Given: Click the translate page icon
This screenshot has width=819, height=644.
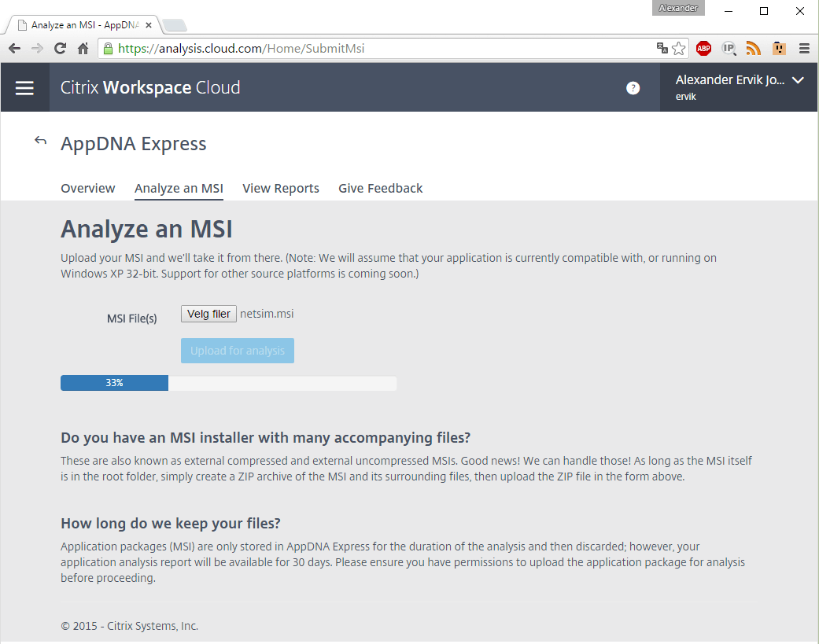Looking at the screenshot, I should click(662, 48).
